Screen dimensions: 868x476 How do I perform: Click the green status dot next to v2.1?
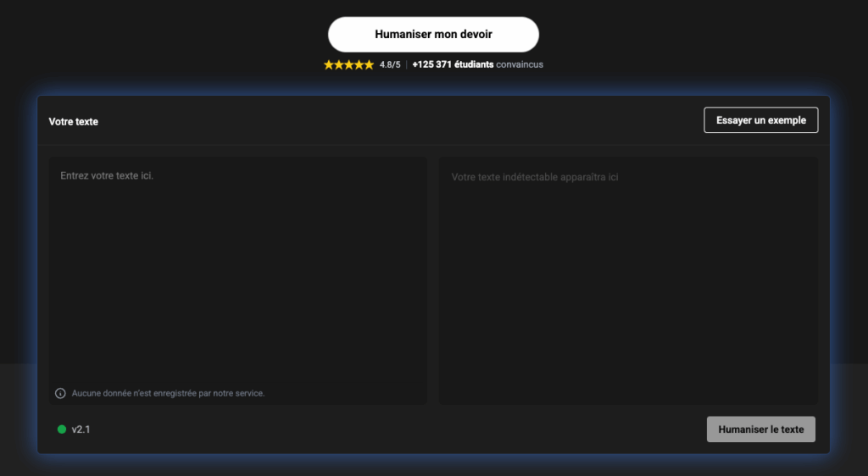click(62, 429)
